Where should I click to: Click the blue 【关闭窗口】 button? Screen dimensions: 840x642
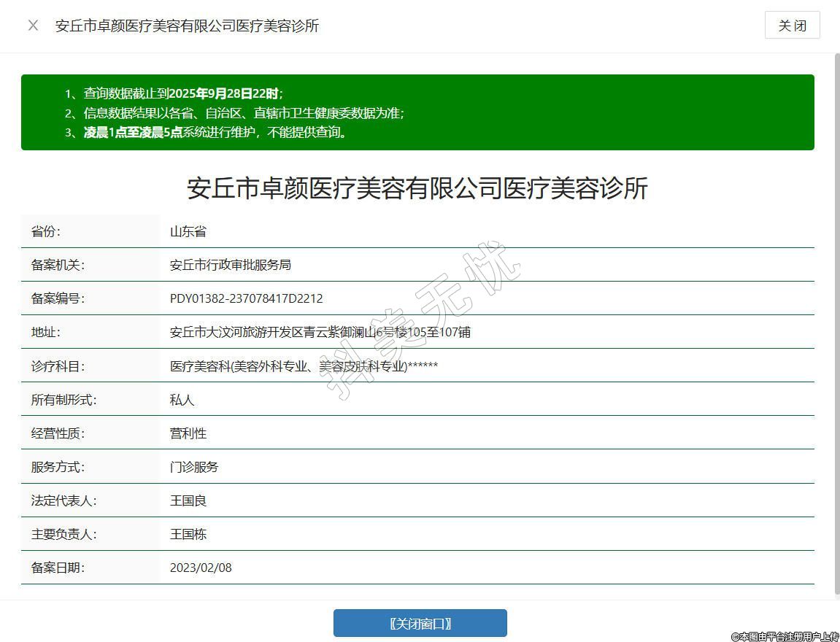tap(420, 623)
